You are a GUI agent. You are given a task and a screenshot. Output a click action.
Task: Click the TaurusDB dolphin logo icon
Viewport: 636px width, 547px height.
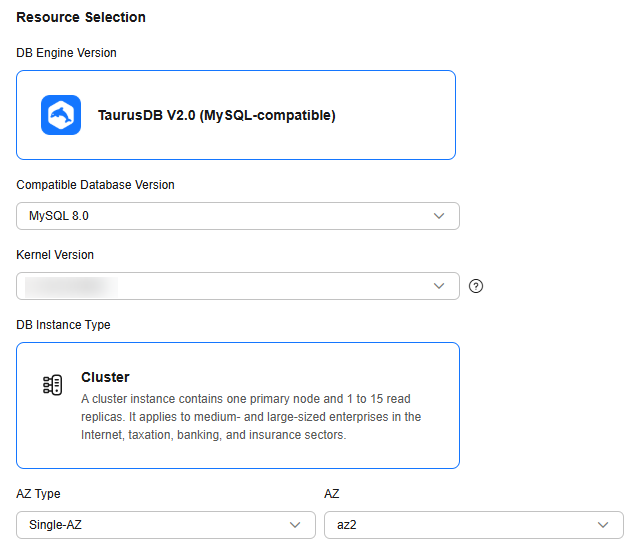[60, 115]
